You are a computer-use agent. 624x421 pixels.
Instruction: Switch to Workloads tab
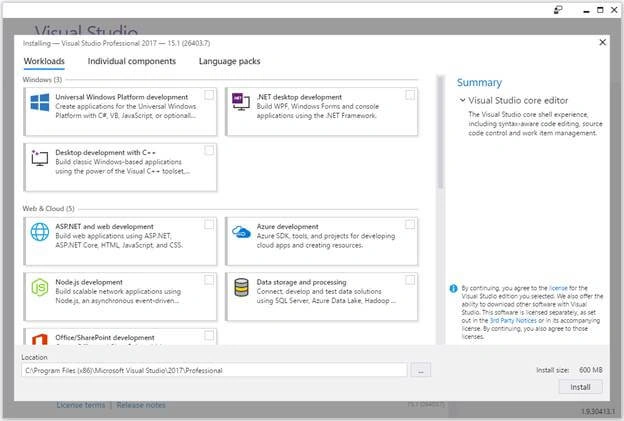pyautogui.click(x=44, y=61)
